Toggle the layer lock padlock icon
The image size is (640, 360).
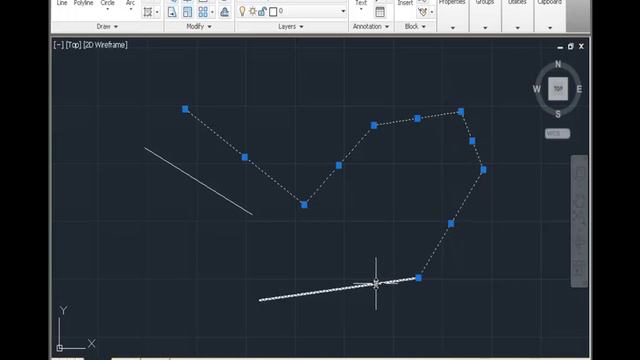click(262, 11)
